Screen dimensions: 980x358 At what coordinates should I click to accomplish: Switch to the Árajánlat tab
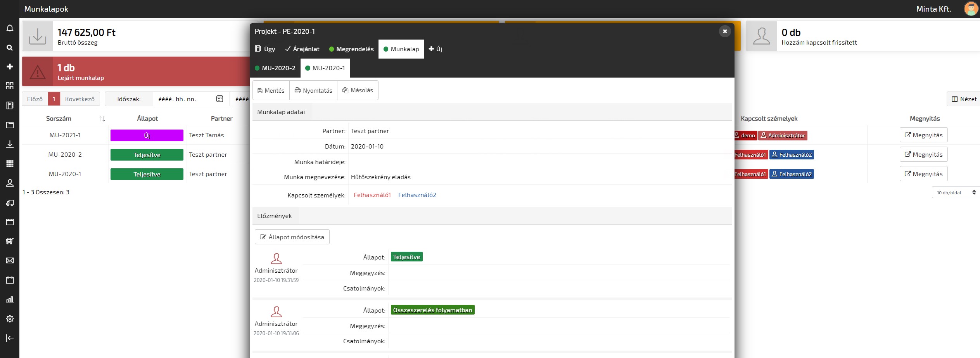click(x=302, y=49)
